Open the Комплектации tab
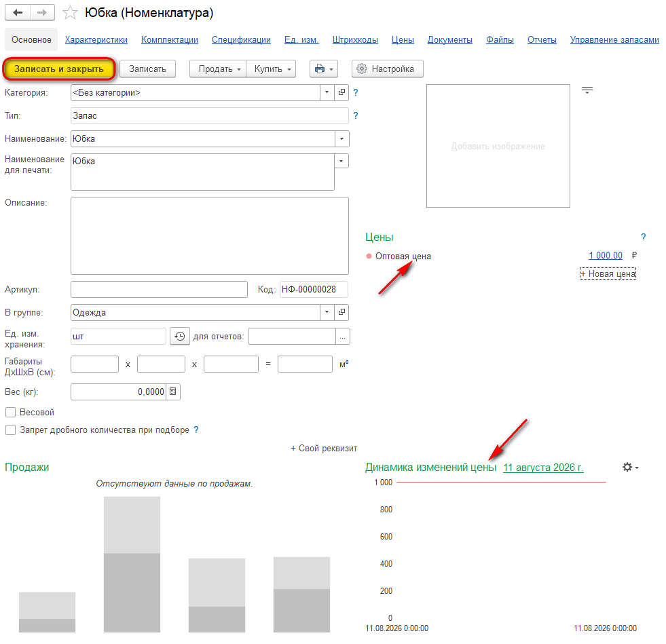Viewport: 666px width, 644px height. [x=170, y=39]
